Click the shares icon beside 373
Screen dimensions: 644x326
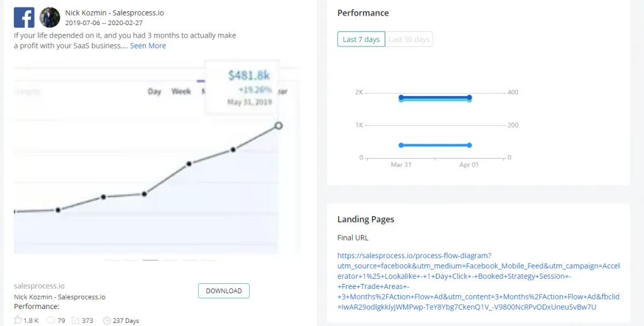pos(75,320)
